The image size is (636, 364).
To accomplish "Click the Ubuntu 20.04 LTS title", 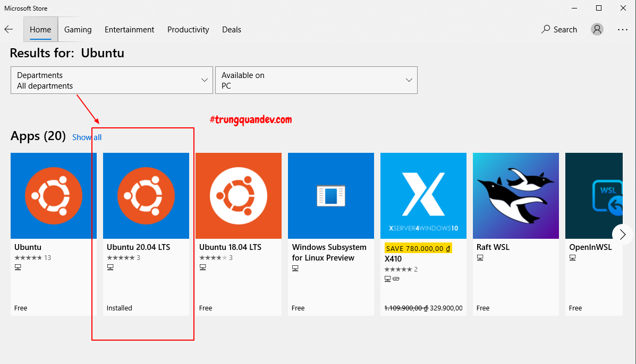I will coord(138,247).
